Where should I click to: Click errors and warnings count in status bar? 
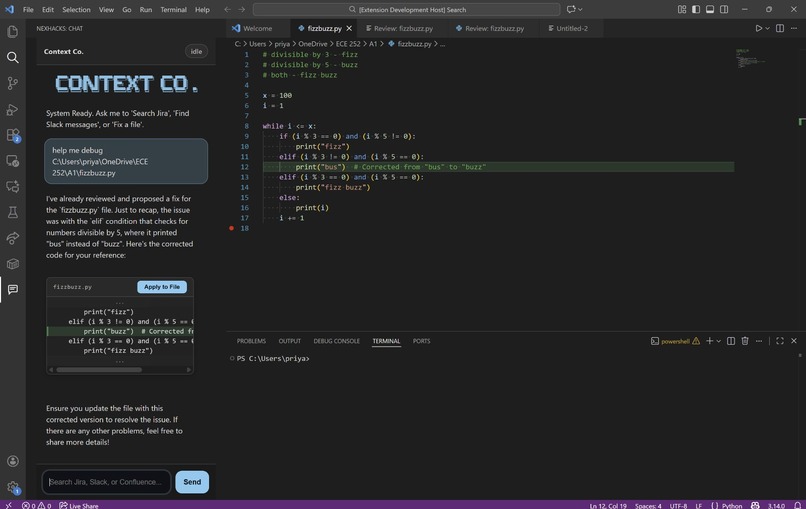click(x=36, y=505)
